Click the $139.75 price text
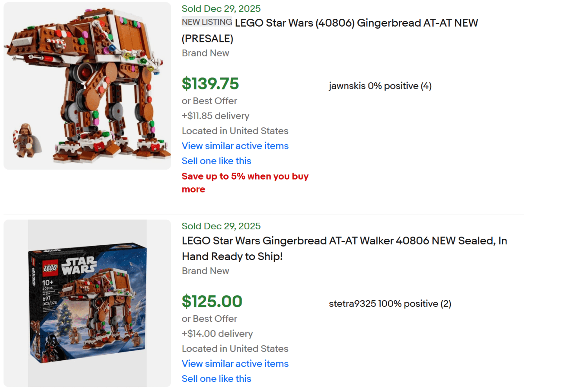 pos(211,83)
